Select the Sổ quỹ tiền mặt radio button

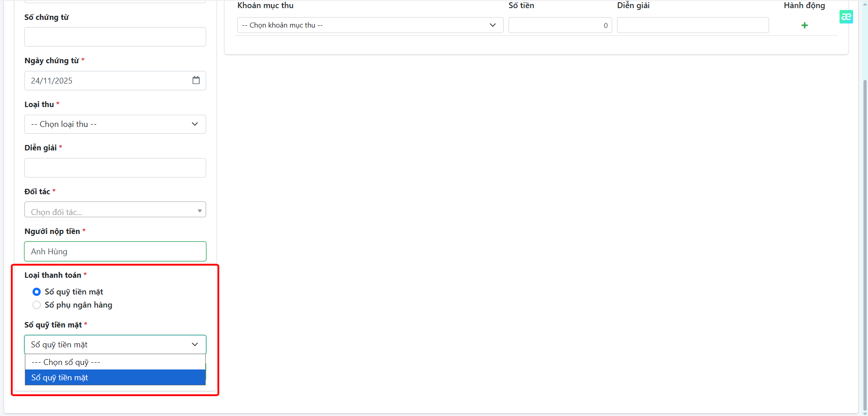pos(37,292)
